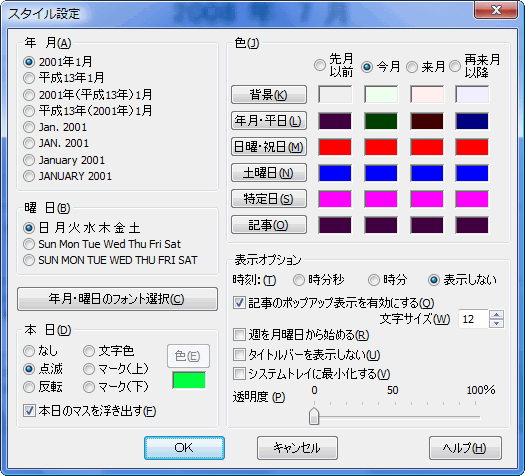Click the 今月 background color swatch
Screen dimensions: 525x476
point(381,94)
